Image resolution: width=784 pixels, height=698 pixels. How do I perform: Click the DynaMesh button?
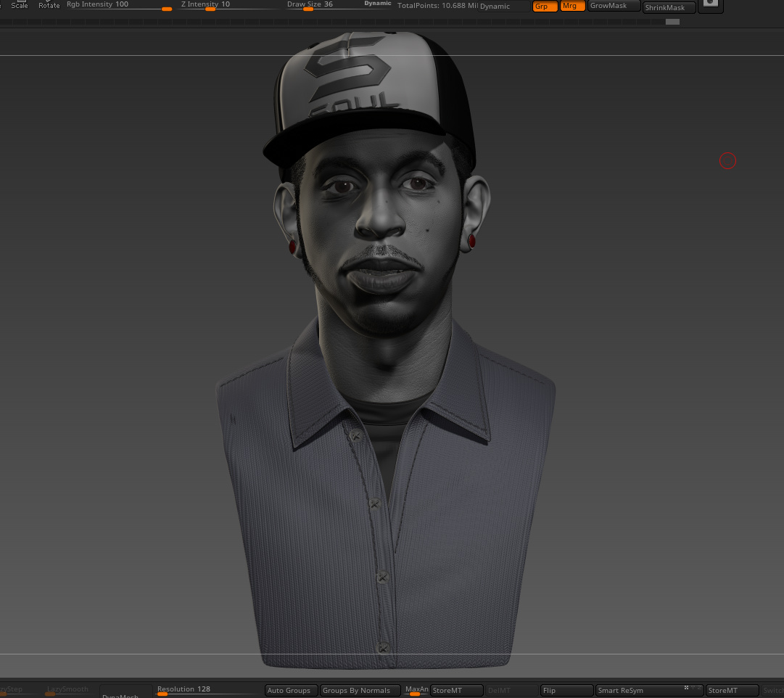[125, 694]
